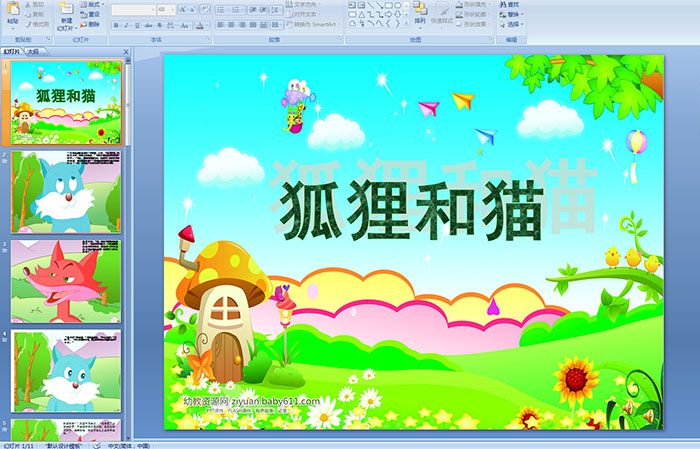Toggle Underline formatting

(x=137, y=25)
